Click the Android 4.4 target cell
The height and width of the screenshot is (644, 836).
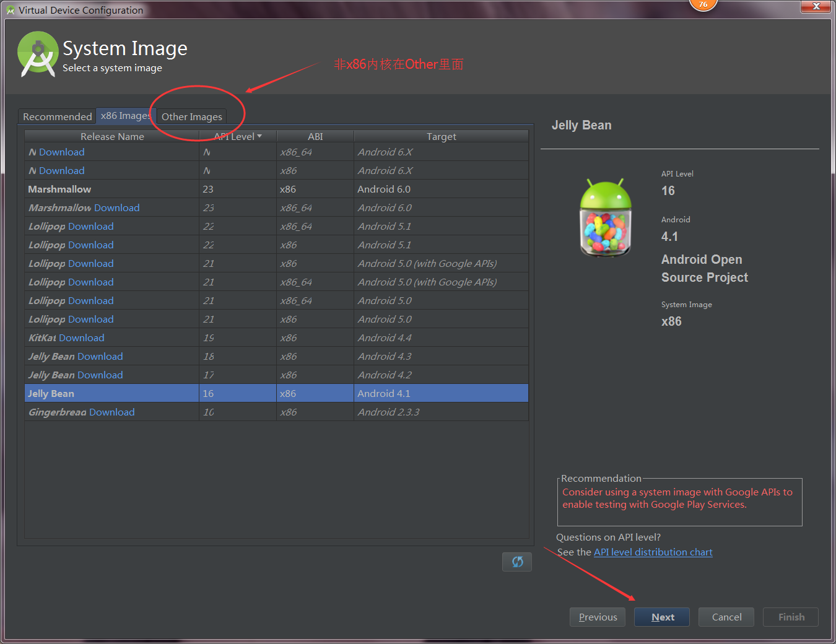pyautogui.click(x=441, y=337)
